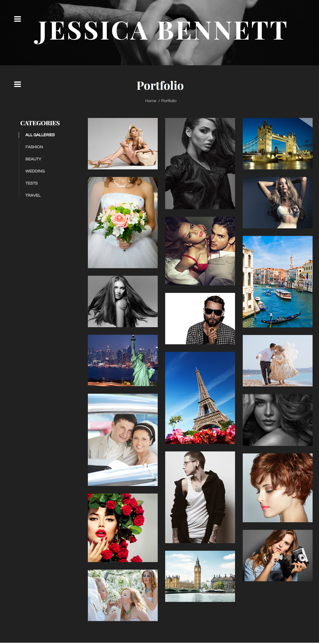Open the hamburger menu beside the Portfolio title
Viewport: 319px width, 644px height.
(17, 84)
